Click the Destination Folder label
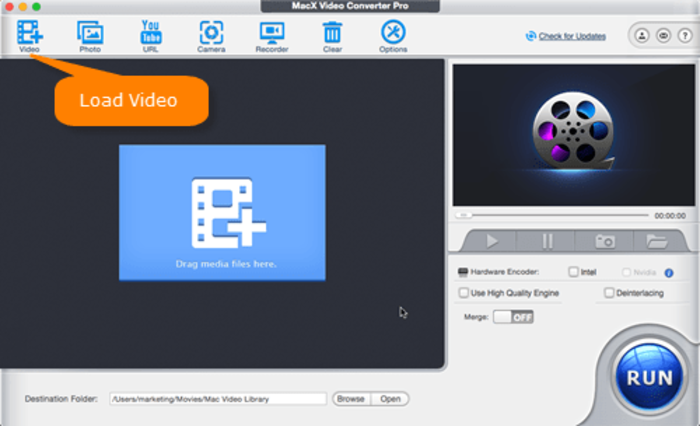The height and width of the screenshot is (426, 700). [x=61, y=399]
